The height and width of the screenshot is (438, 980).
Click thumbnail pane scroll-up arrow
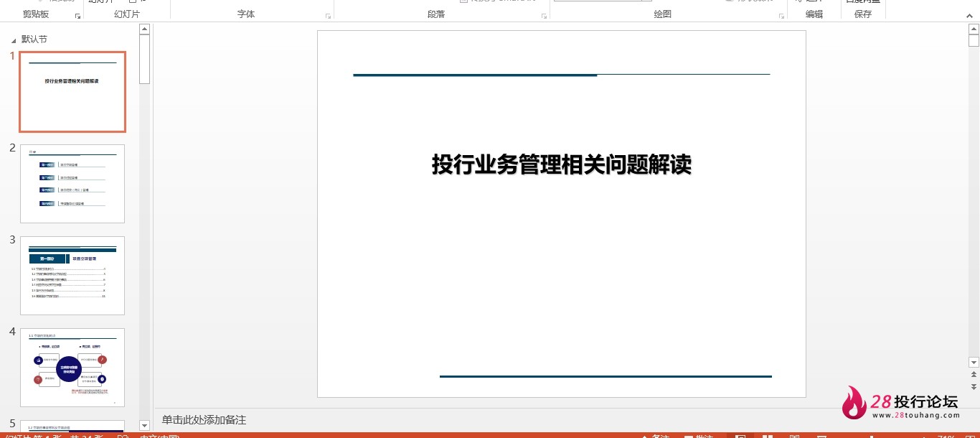coord(144,29)
